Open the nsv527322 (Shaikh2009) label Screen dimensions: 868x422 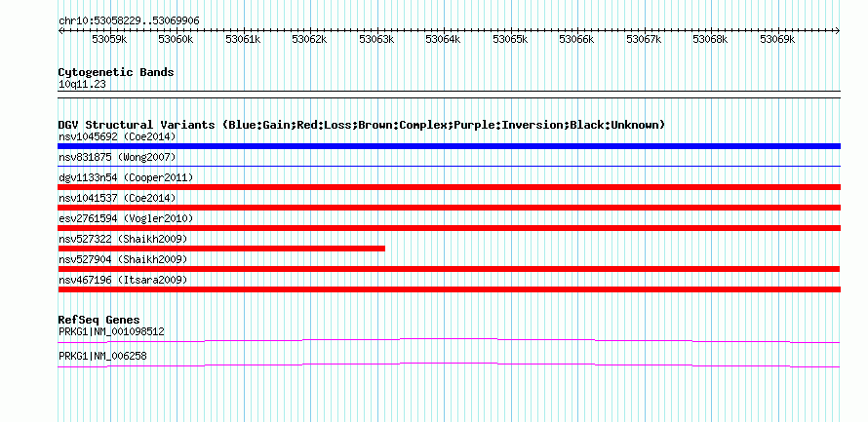pyautogui.click(x=123, y=239)
